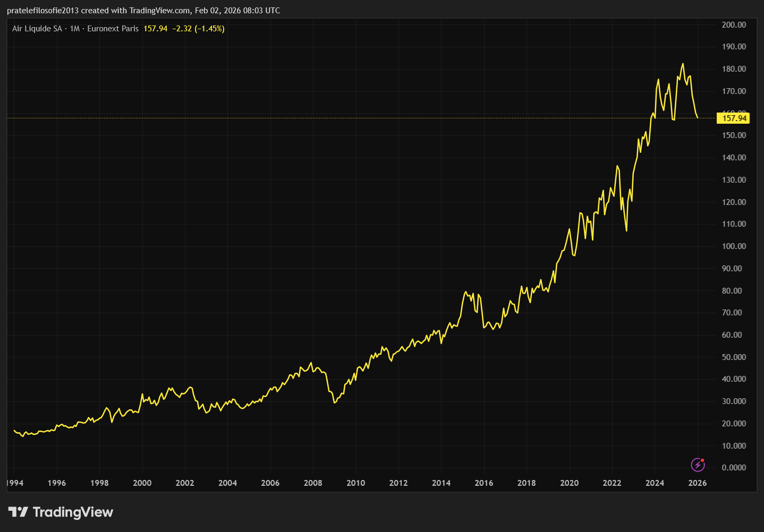Click the 1994 year label on time axis
764x532 pixels.
point(14,483)
